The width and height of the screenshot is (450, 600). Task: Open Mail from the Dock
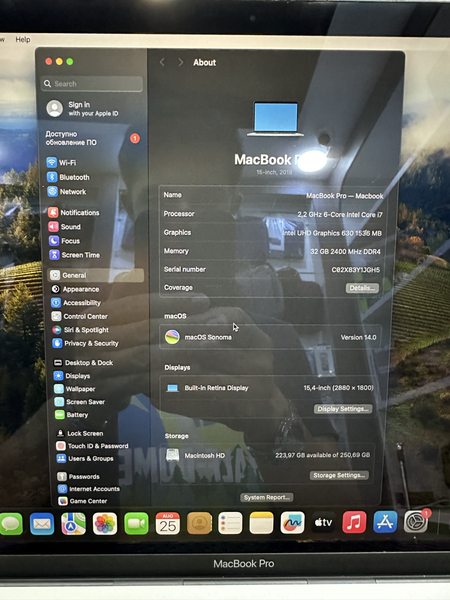[42, 523]
